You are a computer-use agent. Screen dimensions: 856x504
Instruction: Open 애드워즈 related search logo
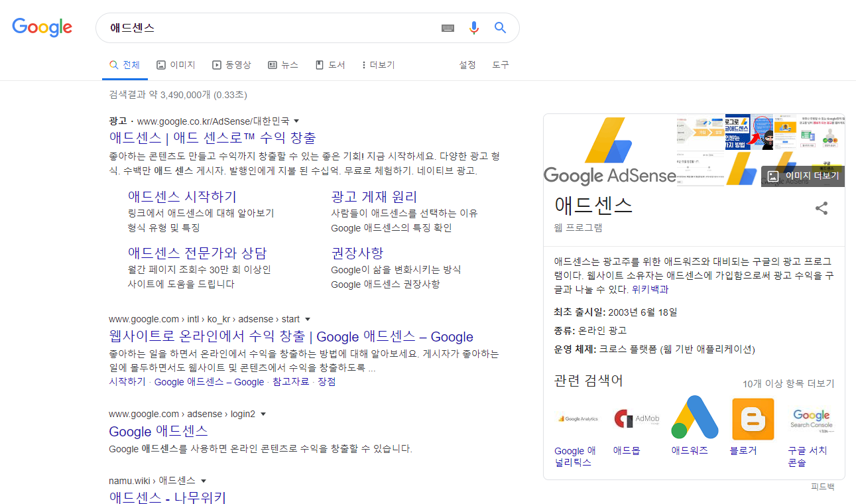[x=694, y=417]
